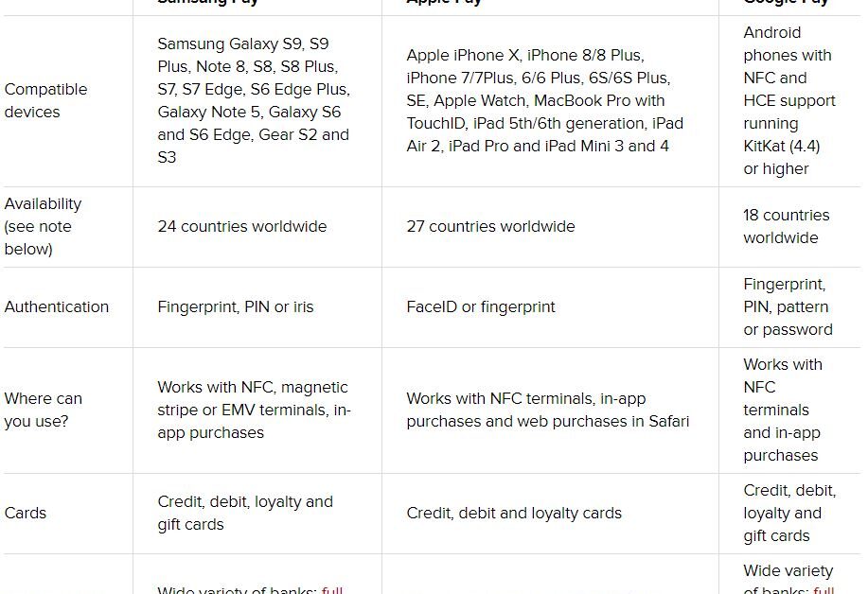Viewport: 868px width, 594px height.
Task: Click the 'FaceID or fingerprint' cell
Action: pos(481,307)
